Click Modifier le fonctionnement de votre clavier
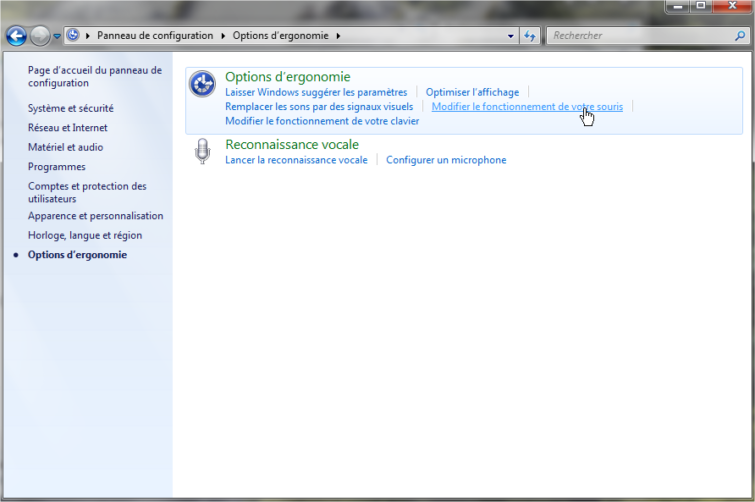The image size is (755, 502). coord(322,121)
